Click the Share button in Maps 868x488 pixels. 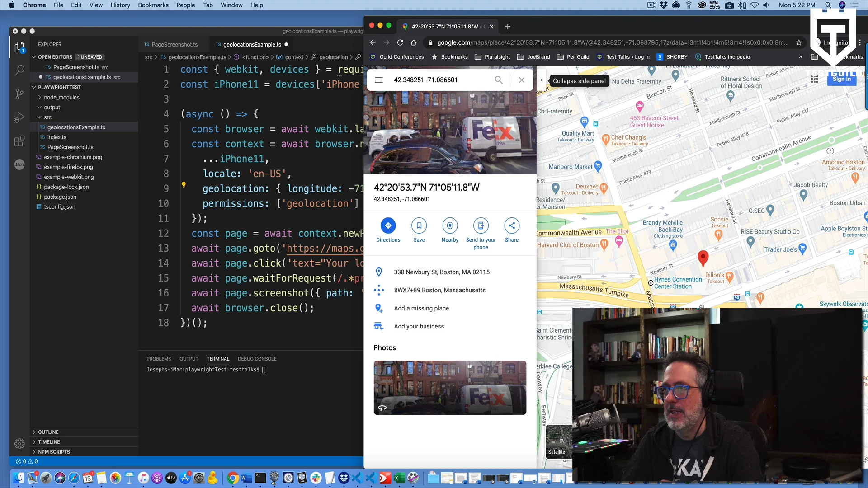click(511, 225)
